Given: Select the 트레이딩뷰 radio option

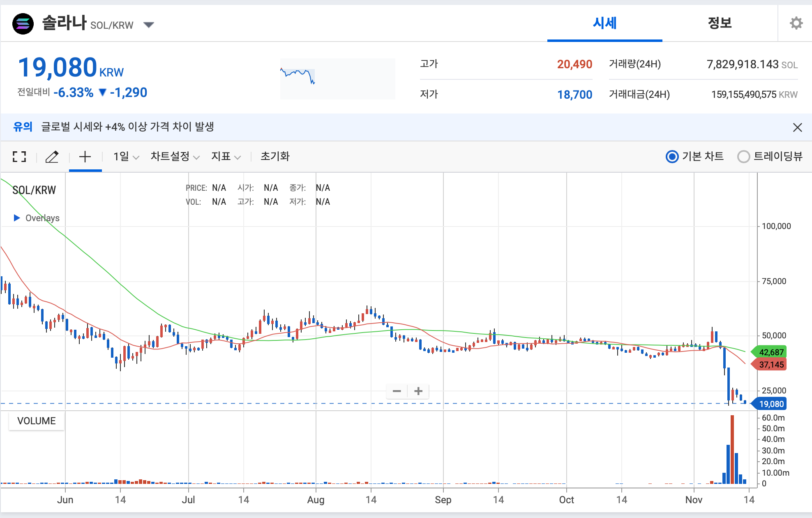Looking at the screenshot, I should (743, 157).
